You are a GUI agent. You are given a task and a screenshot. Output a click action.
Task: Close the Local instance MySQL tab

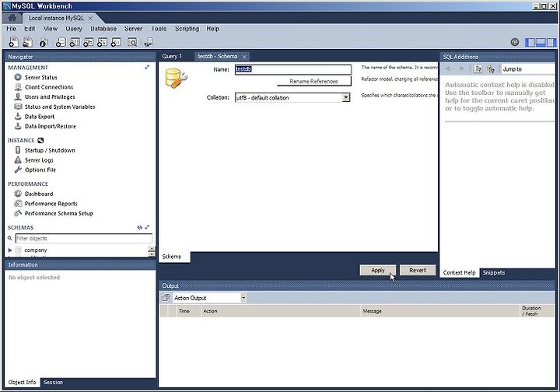(x=90, y=18)
